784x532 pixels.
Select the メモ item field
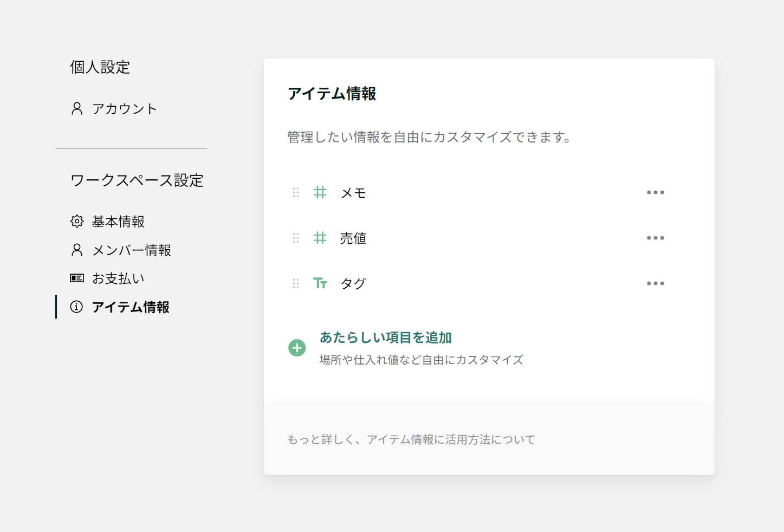tap(353, 193)
